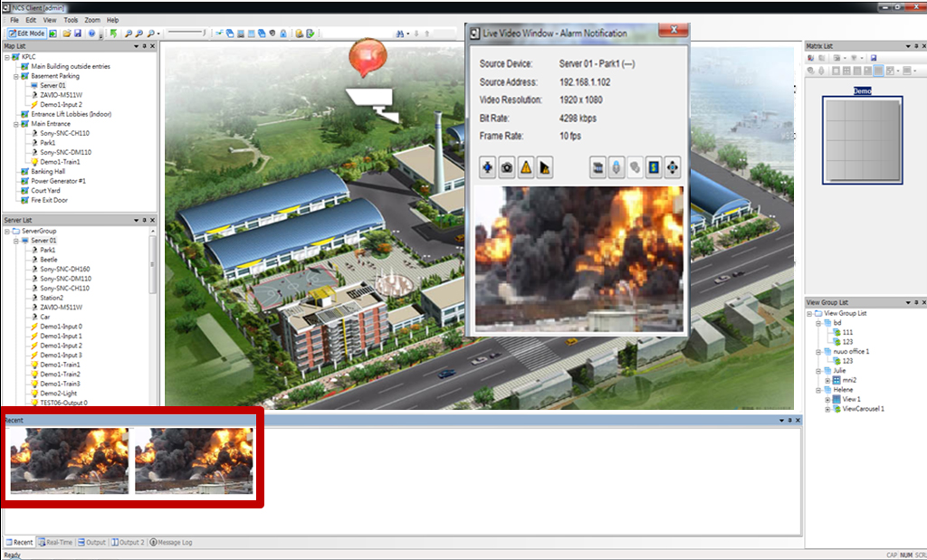Collapse the Basement Parking map node
Viewport: 927px width, 560px height.
[x=16, y=76]
